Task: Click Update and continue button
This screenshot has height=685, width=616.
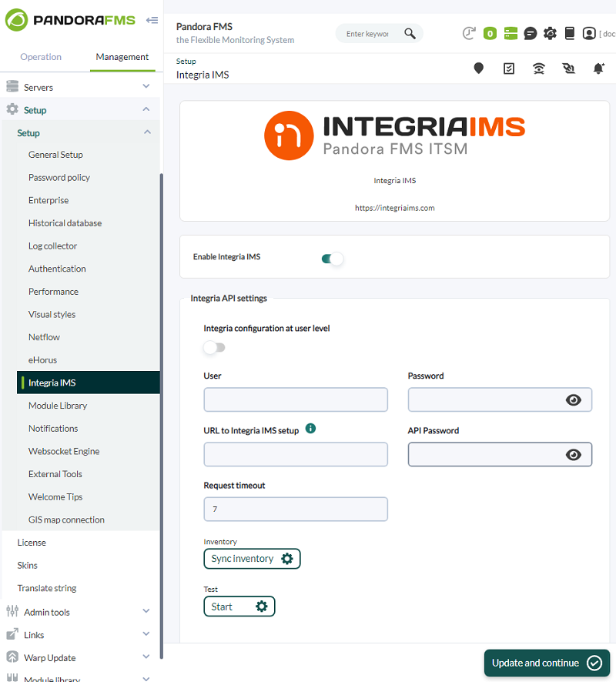Action: 547,663
